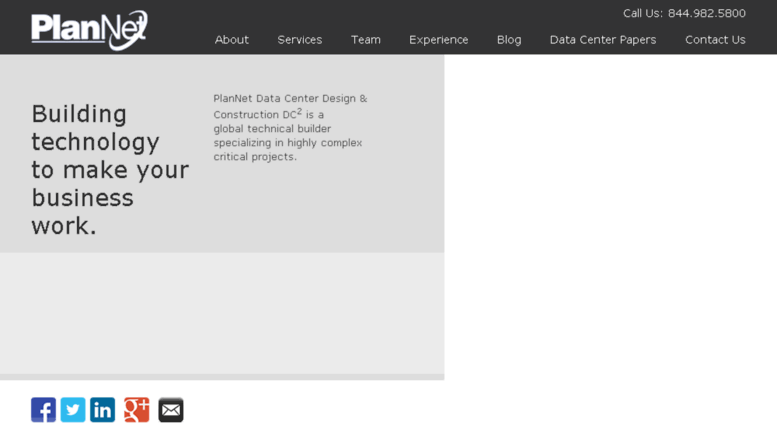This screenshot has width=777, height=423.
Task: Go to the Team page
Action: click(x=366, y=40)
